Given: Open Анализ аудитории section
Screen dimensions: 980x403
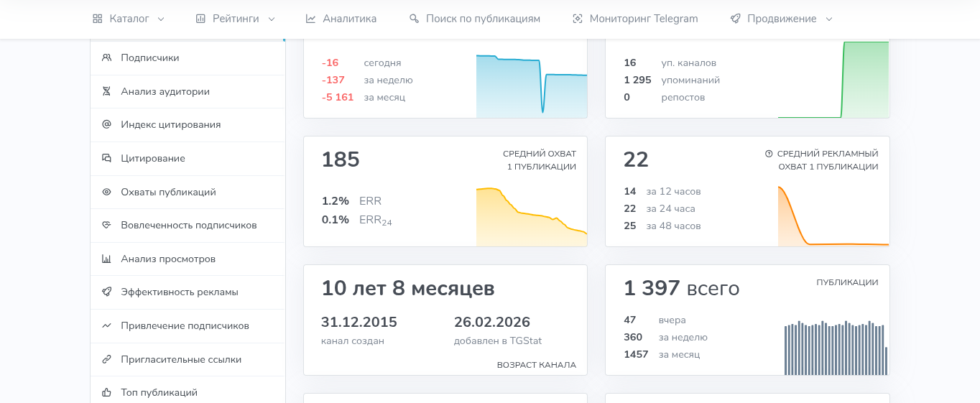Looking at the screenshot, I should point(188,91).
